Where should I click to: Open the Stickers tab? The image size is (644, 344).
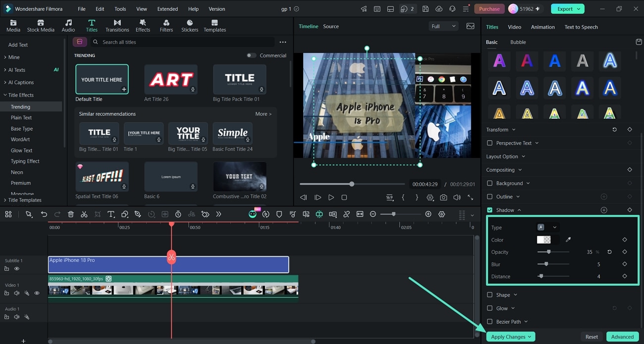click(x=190, y=26)
